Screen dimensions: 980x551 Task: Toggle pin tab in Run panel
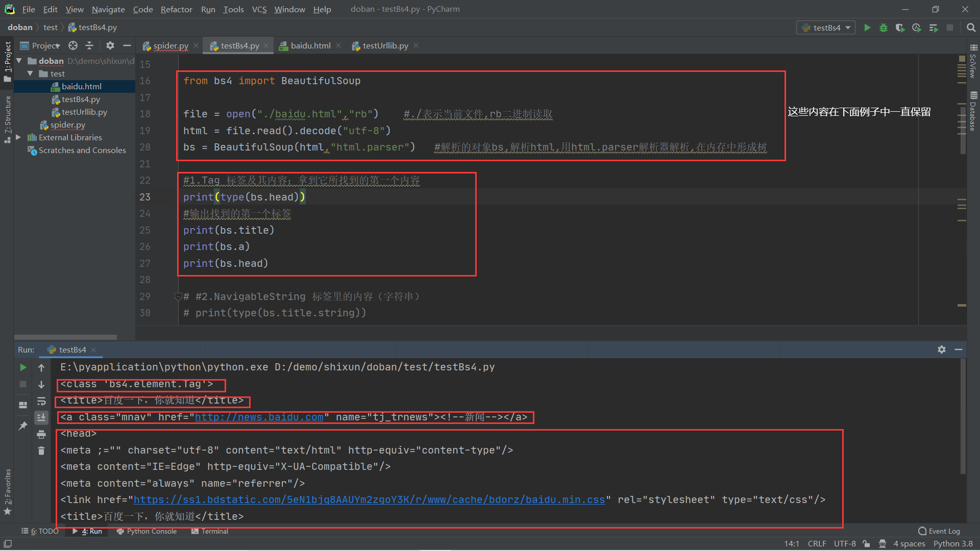[x=23, y=425]
